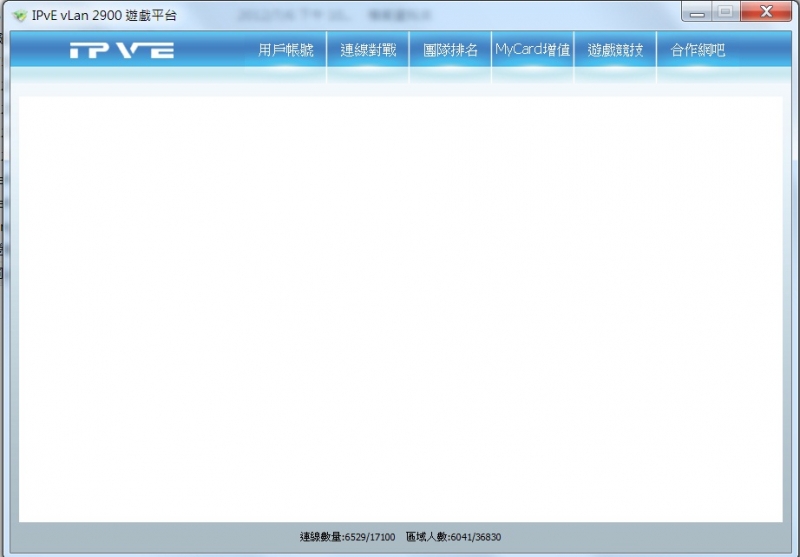Select the 團隊排名 tab
This screenshot has width=800, height=557.
point(450,50)
